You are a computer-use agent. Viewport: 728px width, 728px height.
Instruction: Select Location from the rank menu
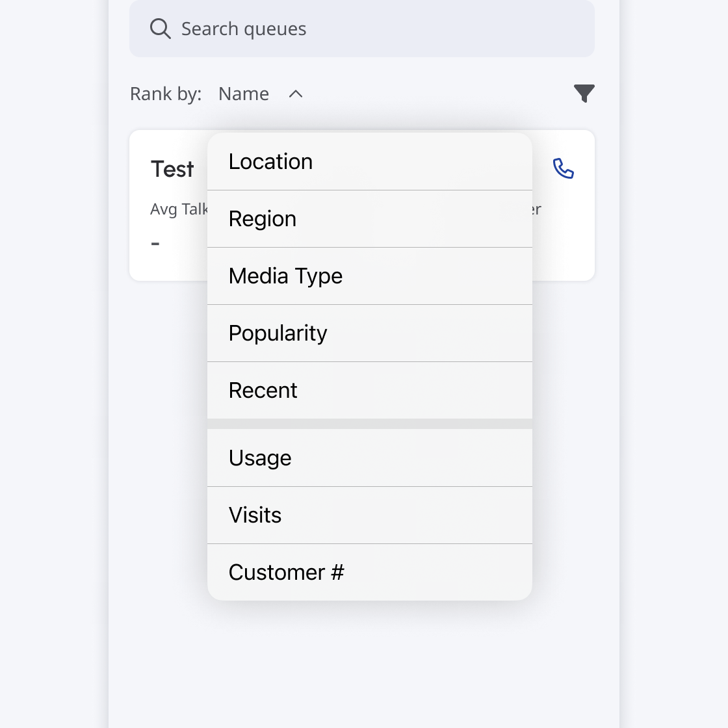[x=369, y=162]
